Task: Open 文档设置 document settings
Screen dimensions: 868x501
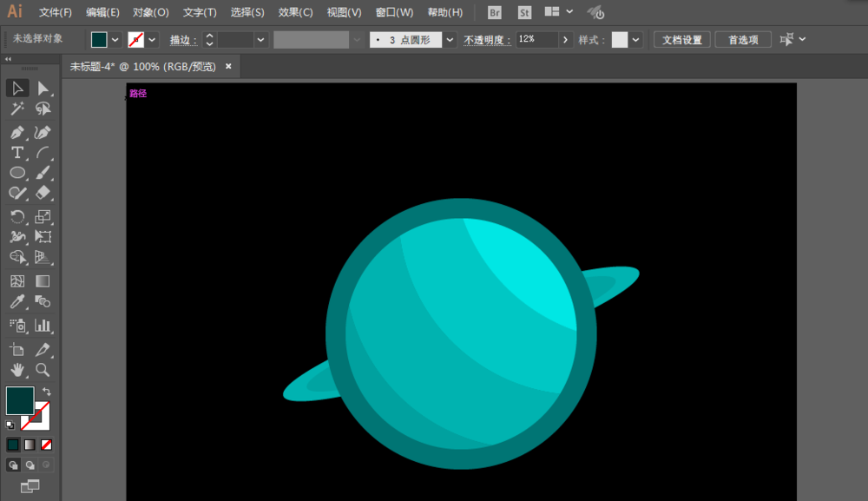Action: pos(681,39)
